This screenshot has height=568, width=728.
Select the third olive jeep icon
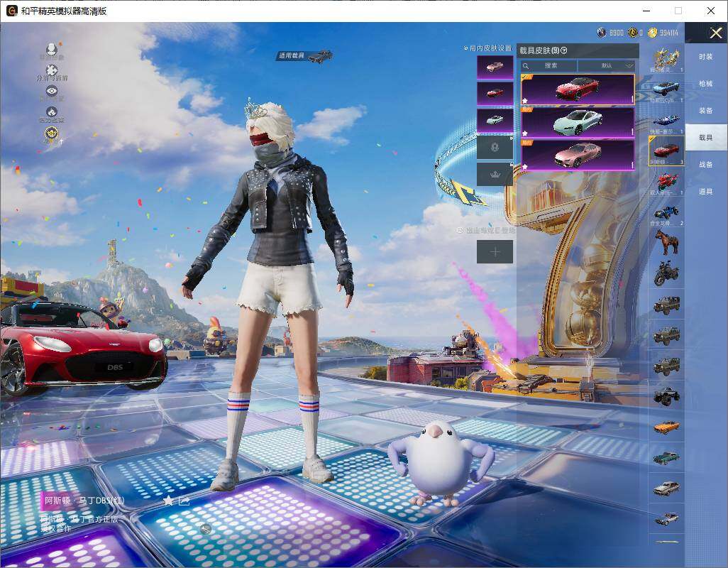point(667,366)
